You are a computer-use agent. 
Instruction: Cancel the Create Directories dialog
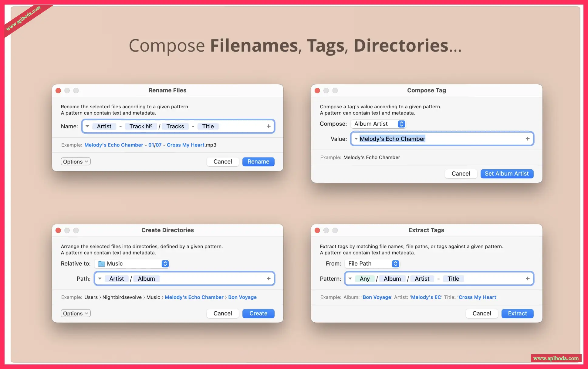coord(222,313)
